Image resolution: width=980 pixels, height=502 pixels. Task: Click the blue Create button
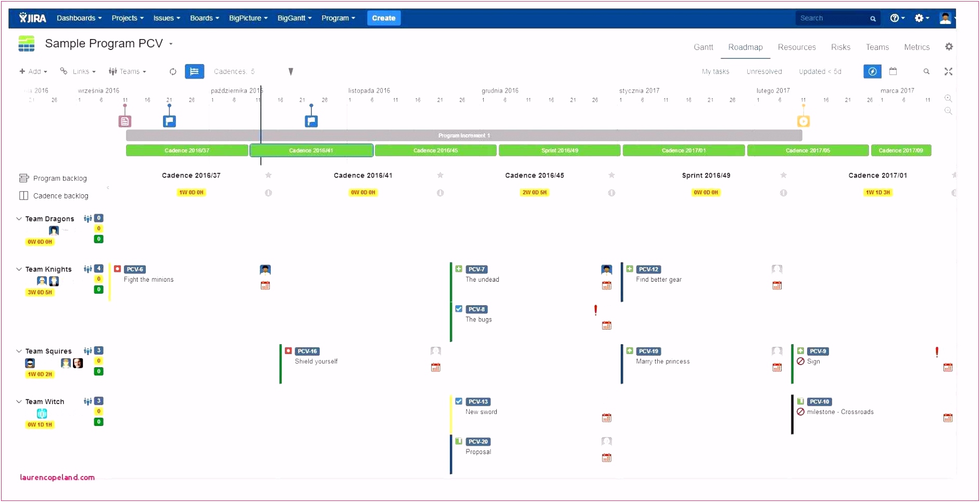pyautogui.click(x=384, y=18)
